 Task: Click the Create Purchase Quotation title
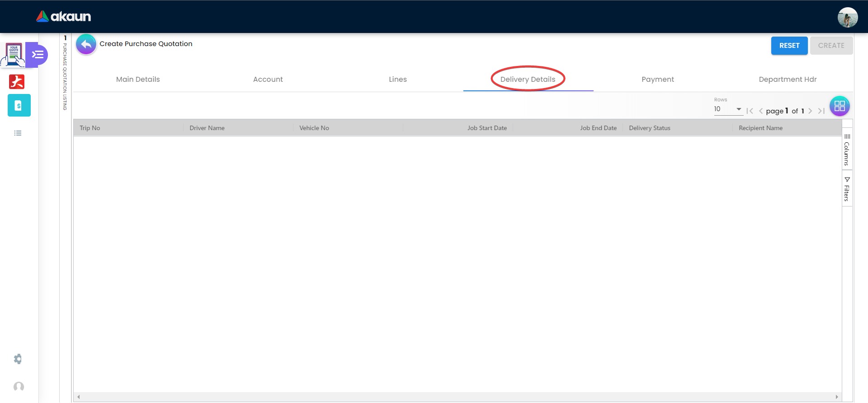pyautogui.click(x=146, y=44)
